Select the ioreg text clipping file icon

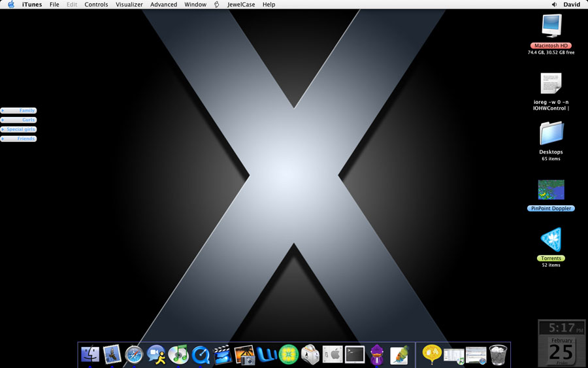click(551, 83)
